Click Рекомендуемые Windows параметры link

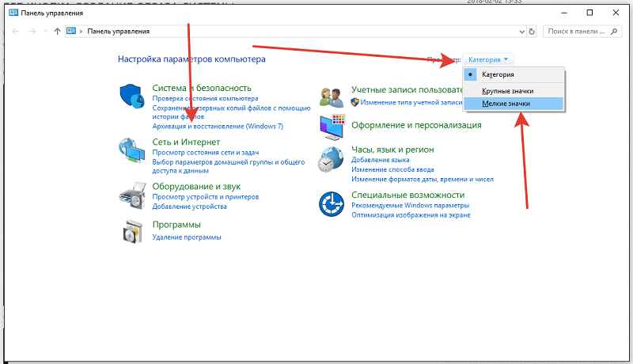[410, 206]
